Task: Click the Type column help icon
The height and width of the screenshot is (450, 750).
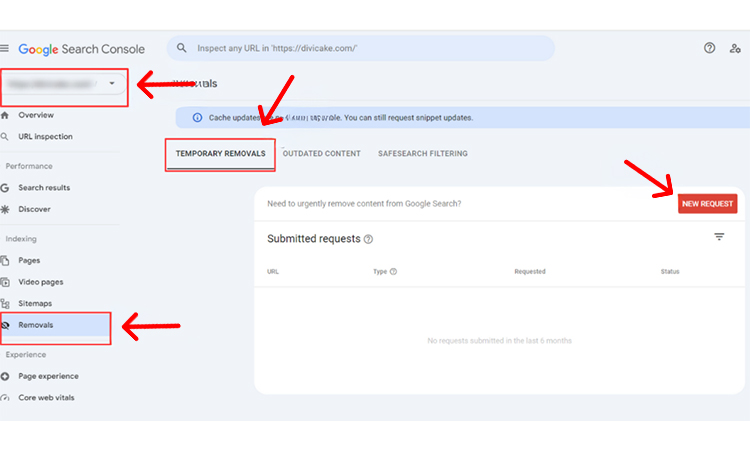Action: pyautogui.click(x=393, y=272)
